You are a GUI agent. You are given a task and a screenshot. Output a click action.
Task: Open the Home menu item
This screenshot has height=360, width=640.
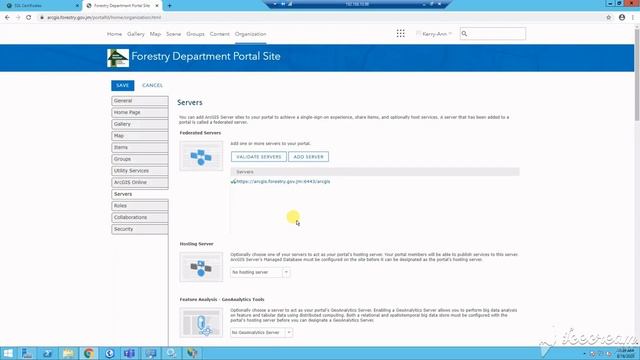tap(114, 34)
